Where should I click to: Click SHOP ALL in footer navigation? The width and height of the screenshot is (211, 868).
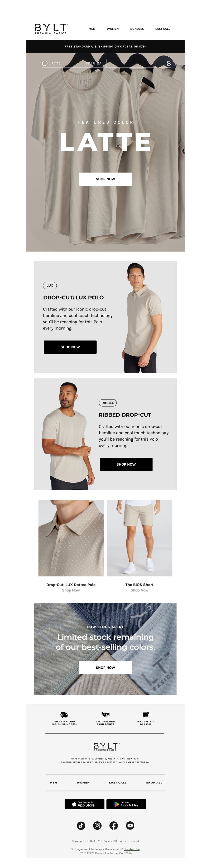pos(154,782)
